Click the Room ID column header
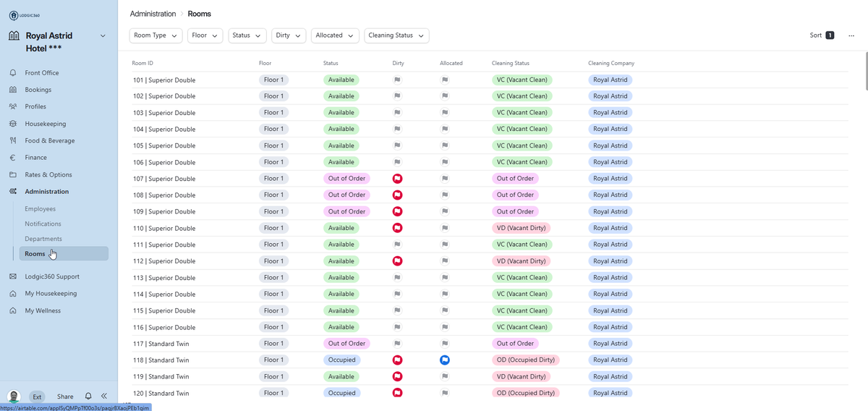Image resolution: width=868 pixels, height=411 pixels. point(142,63)
